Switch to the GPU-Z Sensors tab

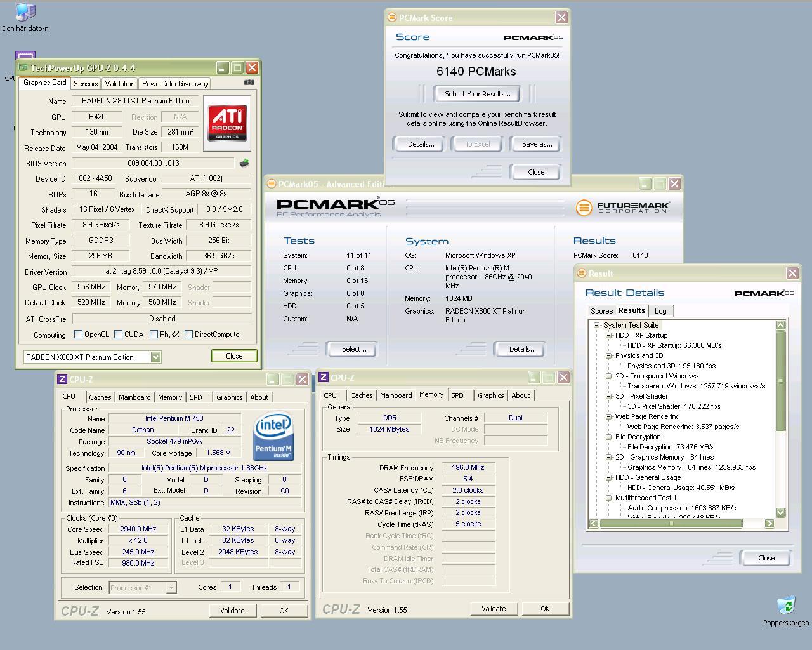click(x=86, y=84)
